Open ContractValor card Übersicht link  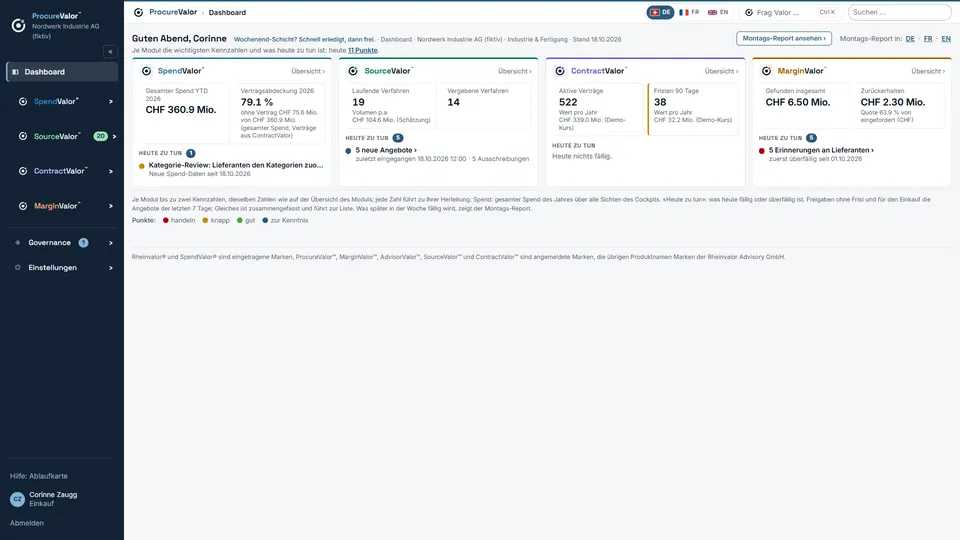(x=721, y=71)
